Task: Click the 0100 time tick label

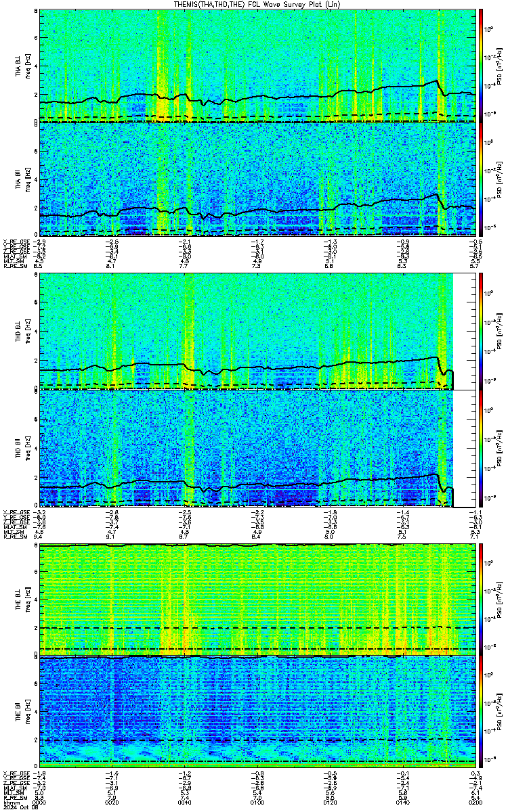Action: [x=257, y=803]
